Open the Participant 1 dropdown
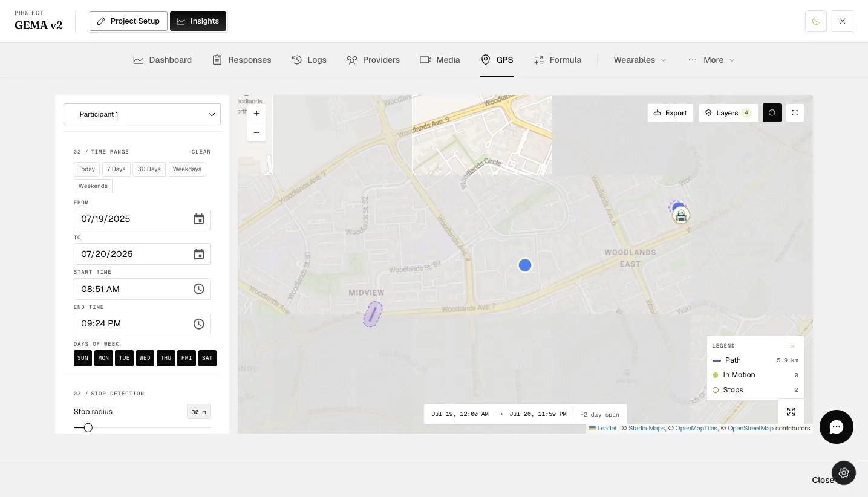Viewport: 868px width, 497px height. tap(142, 114)
